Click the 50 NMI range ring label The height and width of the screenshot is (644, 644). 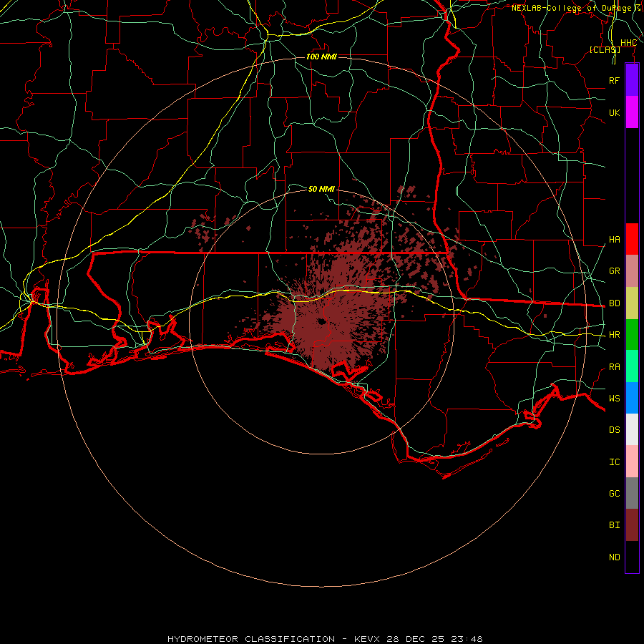coord(321,189)
